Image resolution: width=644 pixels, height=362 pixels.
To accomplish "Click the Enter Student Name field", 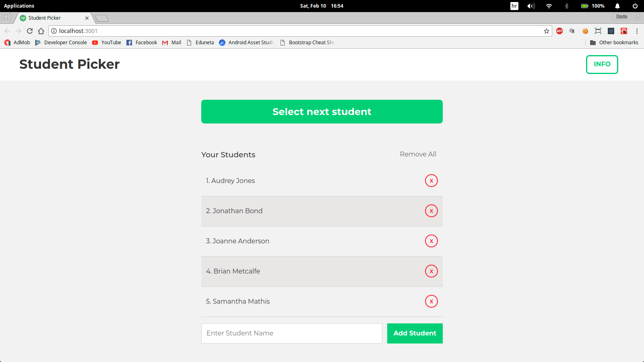I will point(291,333).
